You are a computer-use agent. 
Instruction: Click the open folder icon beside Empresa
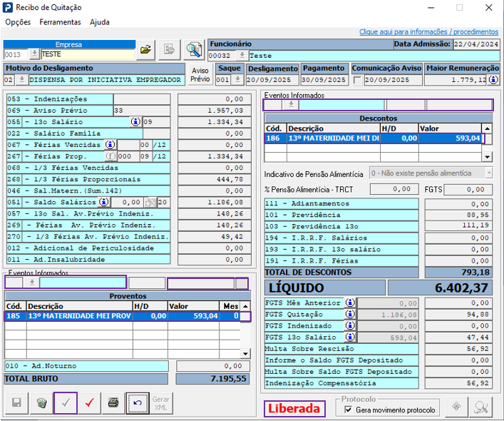tap(145, 50)
